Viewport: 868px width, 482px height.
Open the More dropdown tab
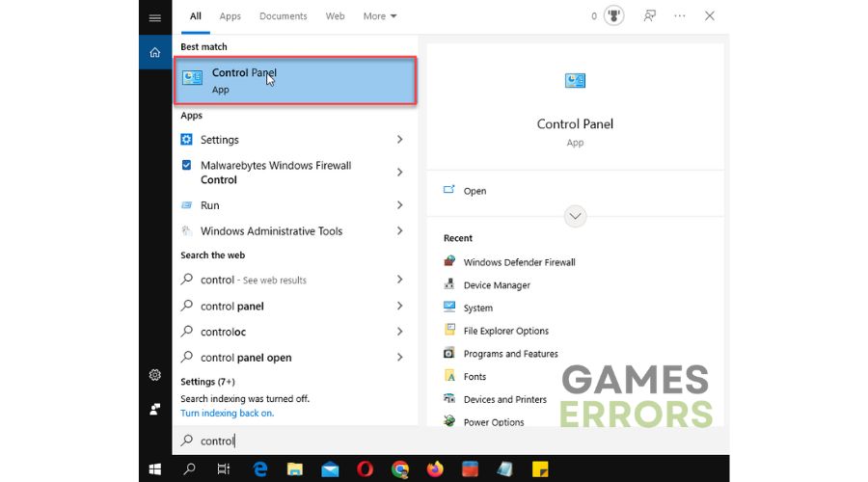[380, 16]
